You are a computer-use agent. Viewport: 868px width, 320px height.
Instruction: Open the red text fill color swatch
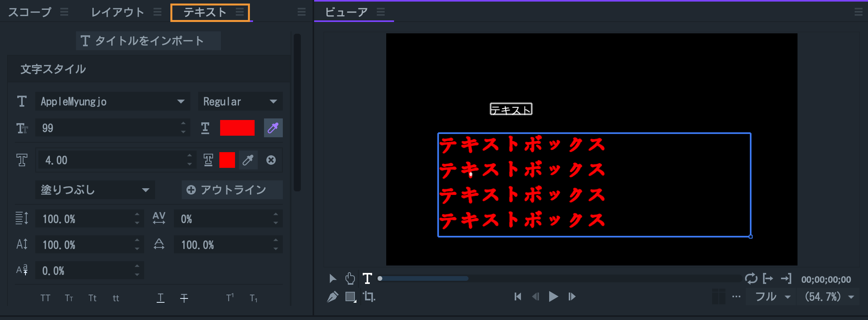pos(237,128)
